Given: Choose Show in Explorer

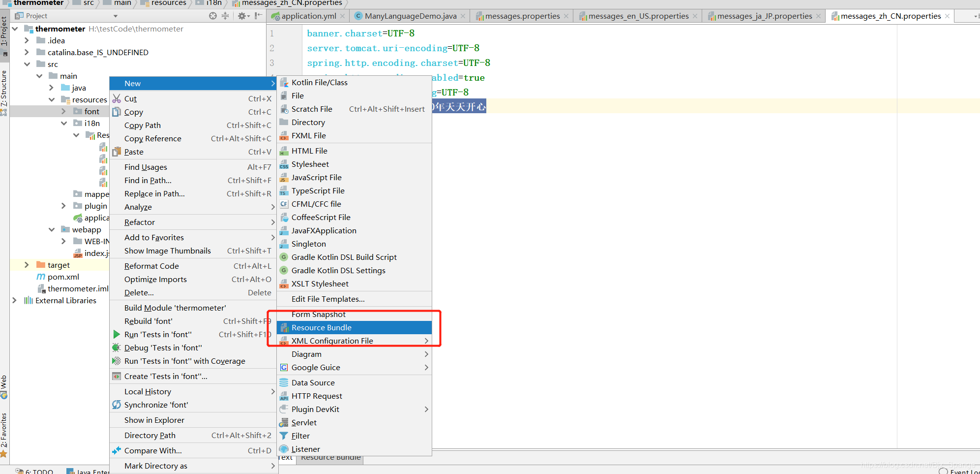Looking at the screenshot, I should click(x=192, y=420).
